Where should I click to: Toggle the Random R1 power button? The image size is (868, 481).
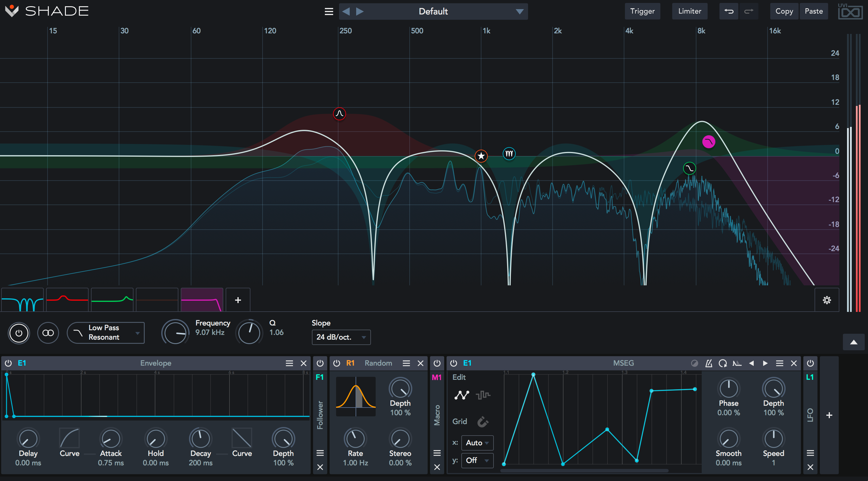coord(337,363)
